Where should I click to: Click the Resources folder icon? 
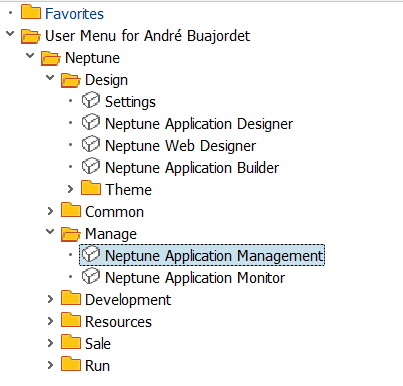(x=71, y=320)
